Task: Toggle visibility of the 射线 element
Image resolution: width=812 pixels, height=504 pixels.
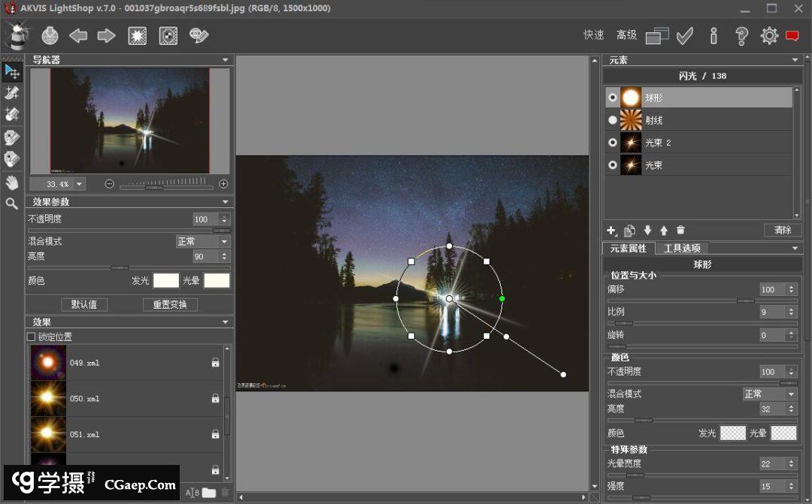Action: point(613,120)
